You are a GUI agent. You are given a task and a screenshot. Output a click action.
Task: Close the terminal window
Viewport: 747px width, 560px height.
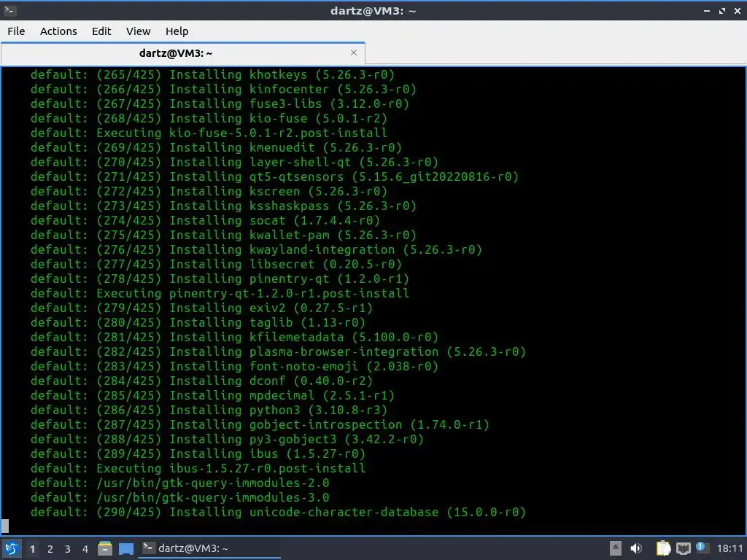point(738,10)
